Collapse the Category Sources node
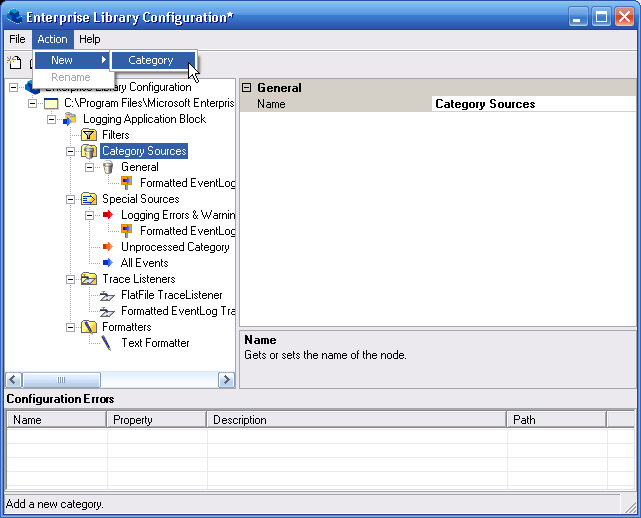Viewport: 641px width, 518px height. point(70,151)
